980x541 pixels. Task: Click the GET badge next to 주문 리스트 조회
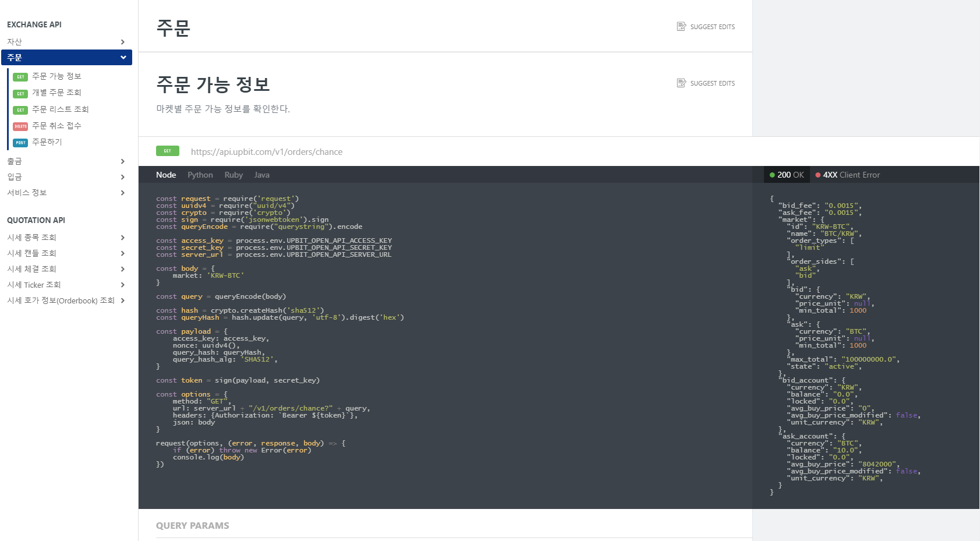coord(20,110)
